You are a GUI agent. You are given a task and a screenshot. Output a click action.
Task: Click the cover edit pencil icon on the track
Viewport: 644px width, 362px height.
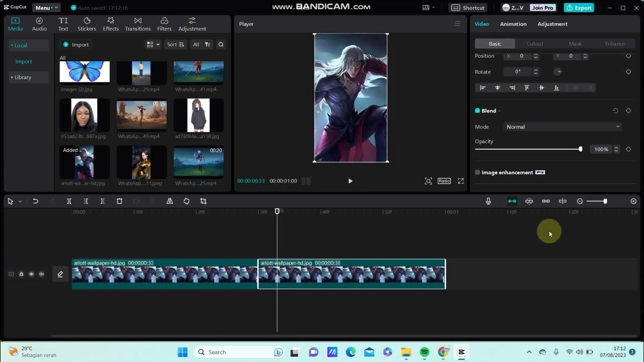pos(60,274)
